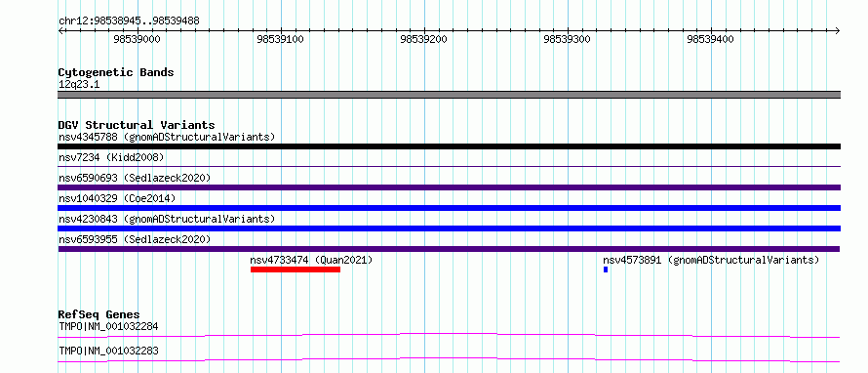Click ruler position 98539100
Image resolution: width=868 pixels, height=373 pixels.
tap(281, 39)
